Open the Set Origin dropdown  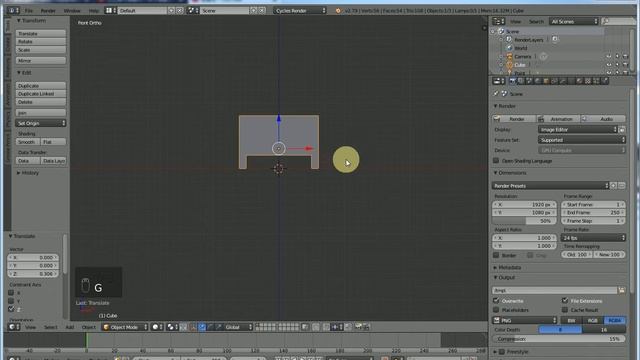pyautogui.click(x=40, y=123)
